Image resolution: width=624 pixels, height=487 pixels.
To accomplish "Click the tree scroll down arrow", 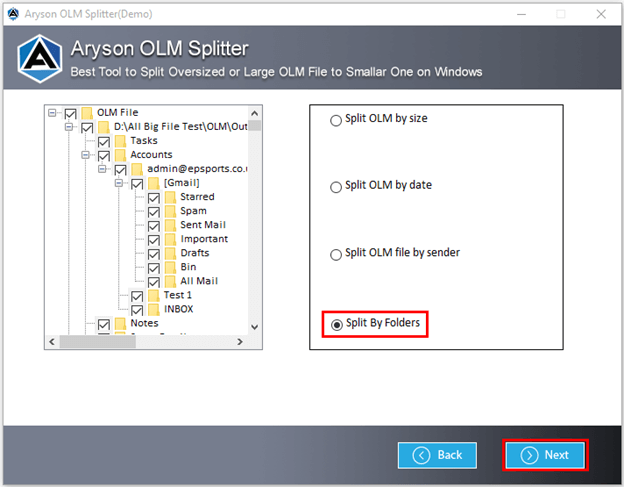I will [x=255, y=327].
